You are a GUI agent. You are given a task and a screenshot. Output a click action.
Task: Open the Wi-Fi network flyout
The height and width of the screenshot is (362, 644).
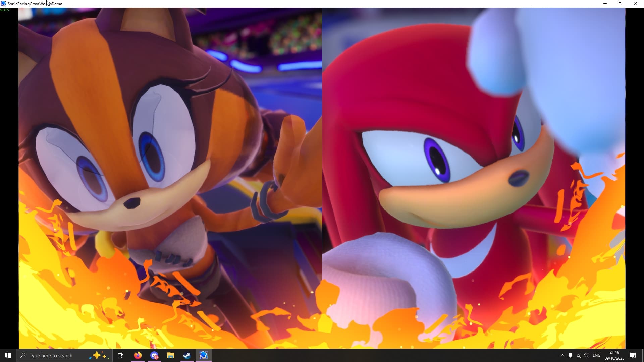[x=579, y=355]
